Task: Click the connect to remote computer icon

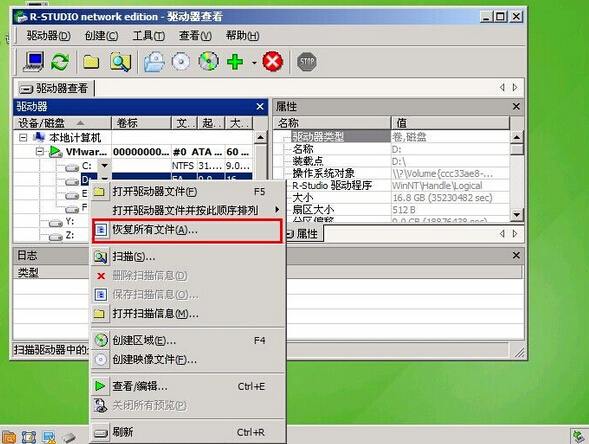Action: [34, 62]
